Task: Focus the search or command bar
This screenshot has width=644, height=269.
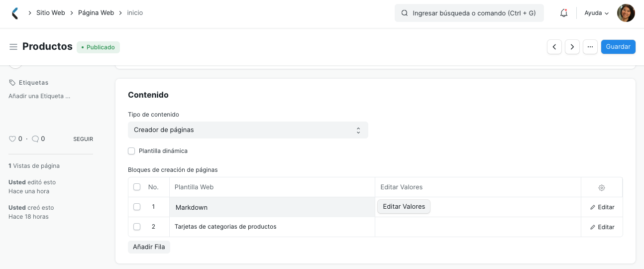Action: 469,13
